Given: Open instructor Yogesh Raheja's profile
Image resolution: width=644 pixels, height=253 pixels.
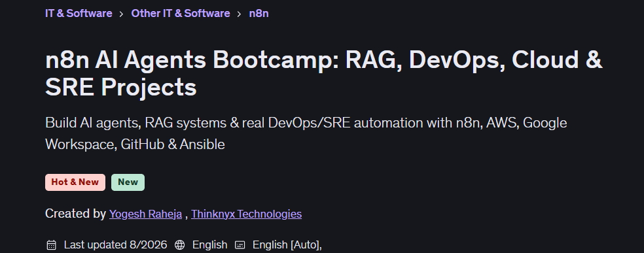Looking at the screenshot, I should tap(145, 214).
